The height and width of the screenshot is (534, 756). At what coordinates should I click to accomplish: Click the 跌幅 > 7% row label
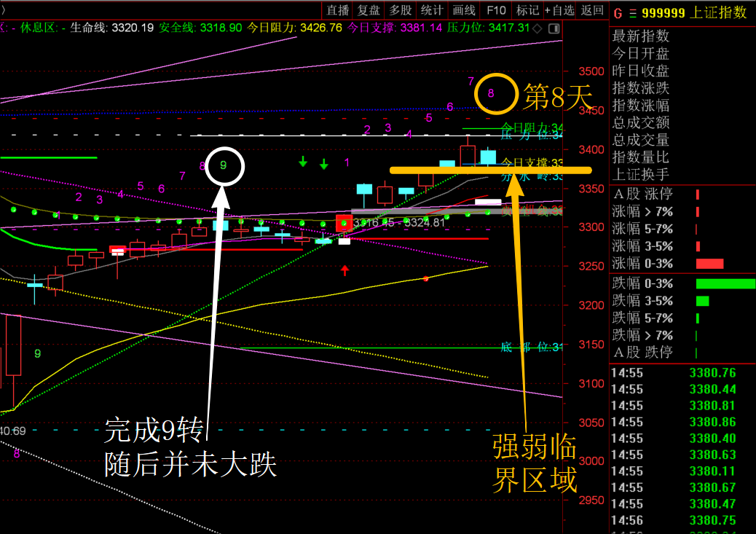pyautogui.click(x=642, y=335)
